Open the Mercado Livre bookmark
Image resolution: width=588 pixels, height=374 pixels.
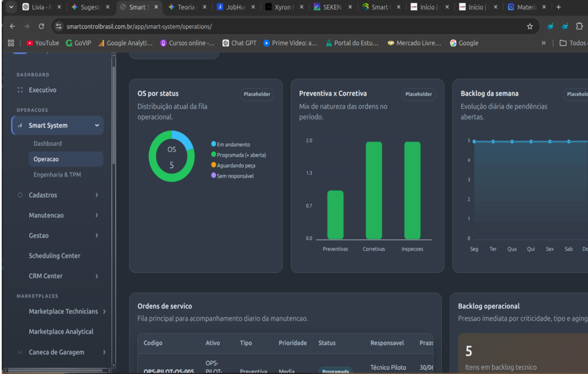click(x=414, y=43)
